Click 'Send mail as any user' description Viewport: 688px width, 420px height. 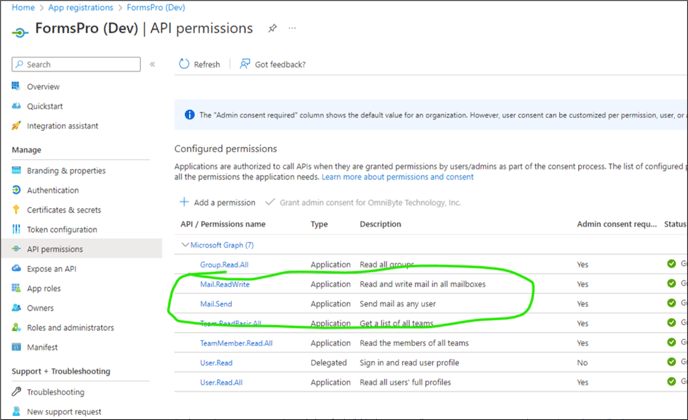[398, 304]
